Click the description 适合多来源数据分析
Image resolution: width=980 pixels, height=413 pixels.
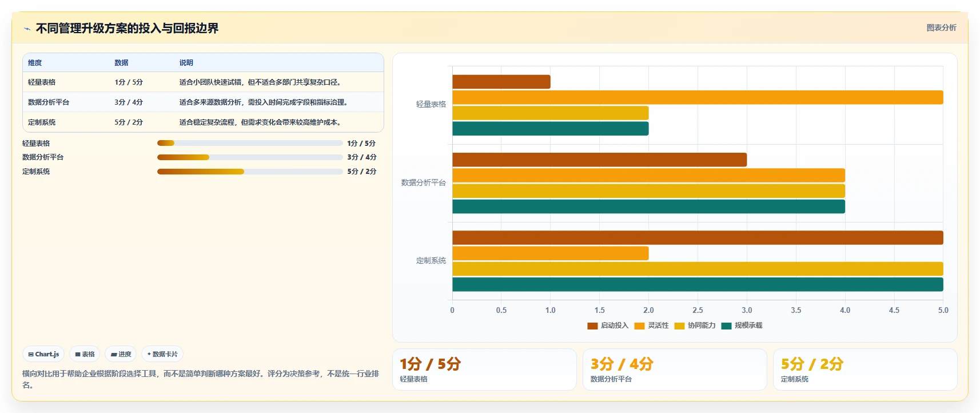point(264,102)
